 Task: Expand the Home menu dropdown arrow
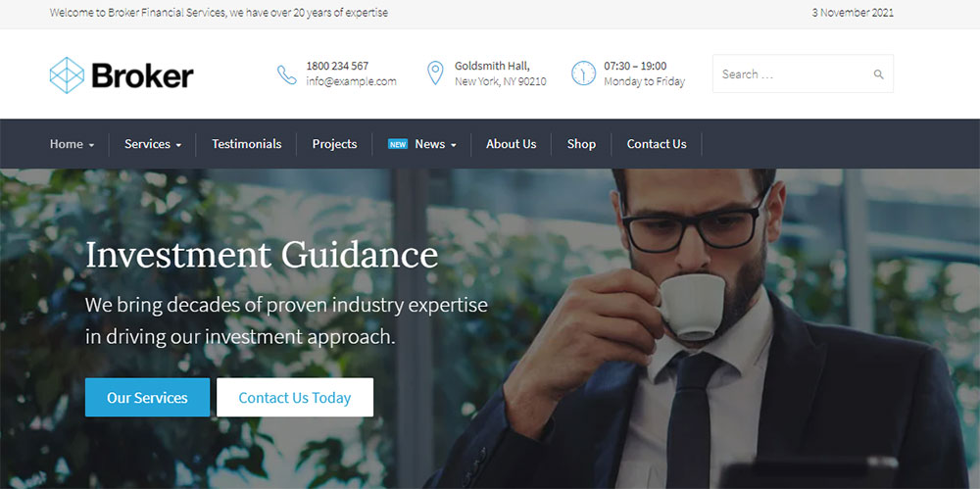click(x=92, y=145)
